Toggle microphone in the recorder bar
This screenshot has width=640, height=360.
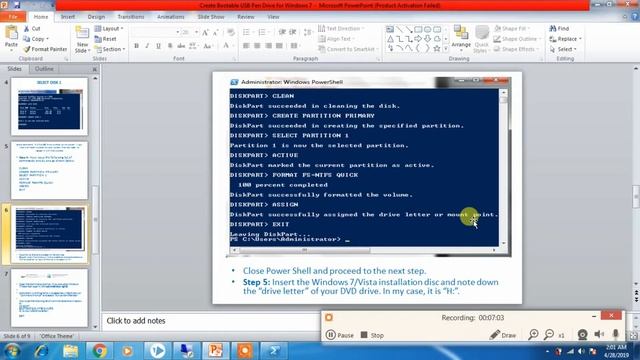tap(616, 335)
